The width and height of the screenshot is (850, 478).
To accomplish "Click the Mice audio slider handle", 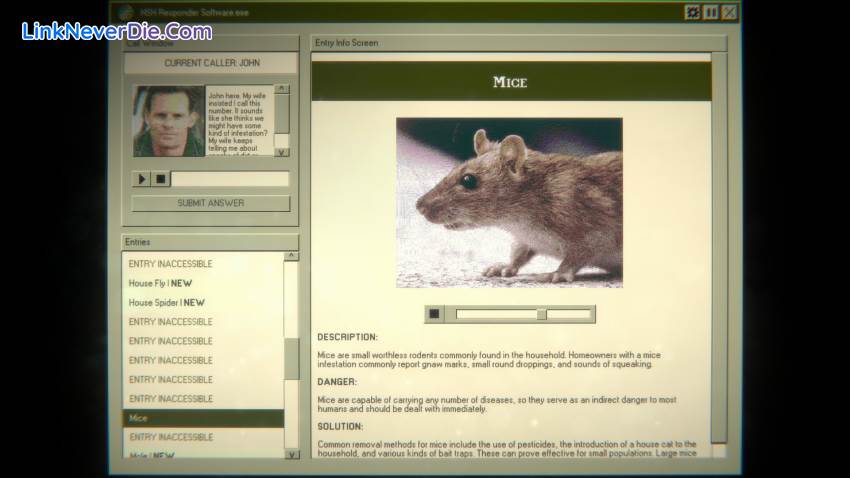I will (541, 314).
